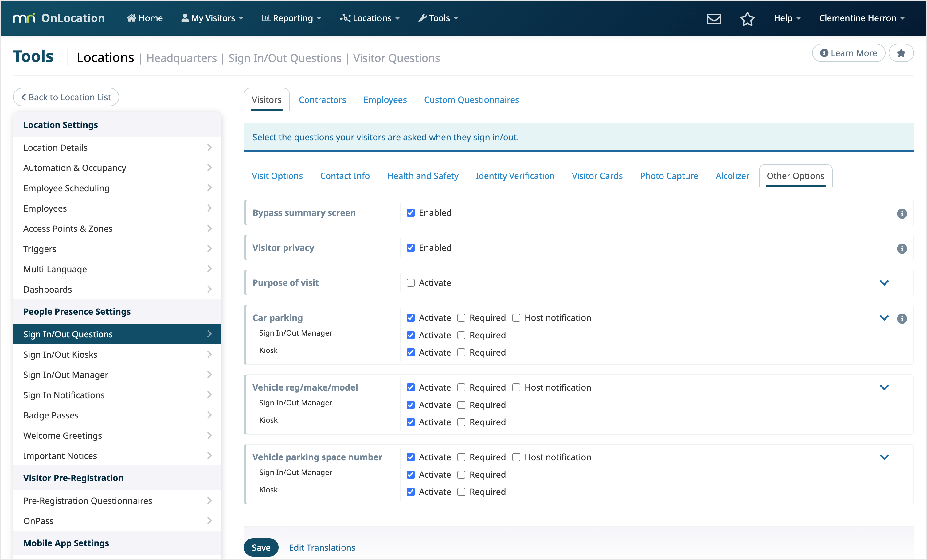Viewport: 927px width, 560px height.
Task: Show info for Visitor privacy
Action: pyautogui.click(x=902, y=248)
